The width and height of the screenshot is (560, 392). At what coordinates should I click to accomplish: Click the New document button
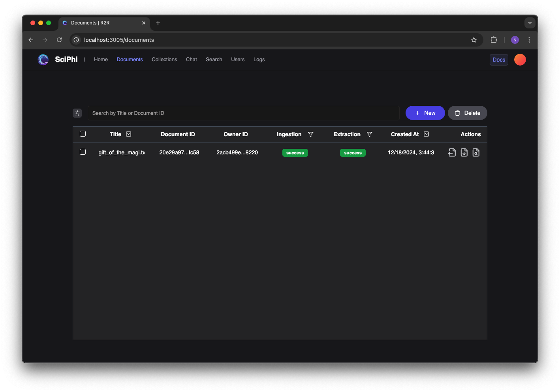[425, 113]
